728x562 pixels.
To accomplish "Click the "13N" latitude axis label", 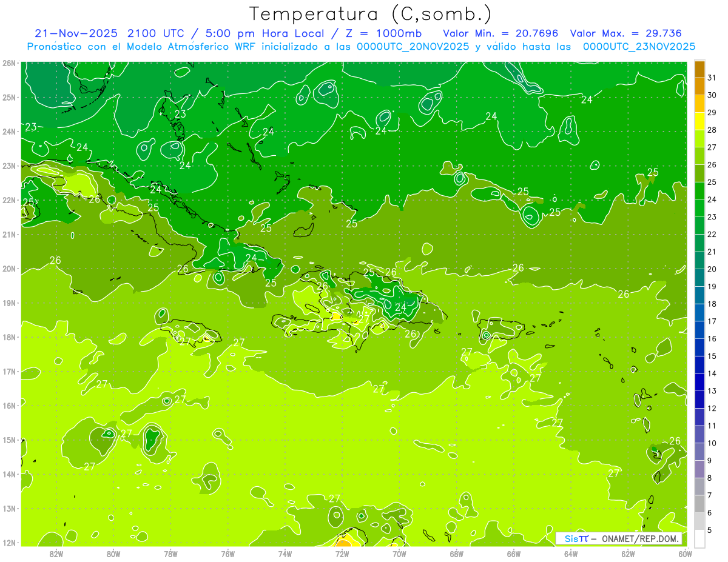I will click(x=8, y=508).
